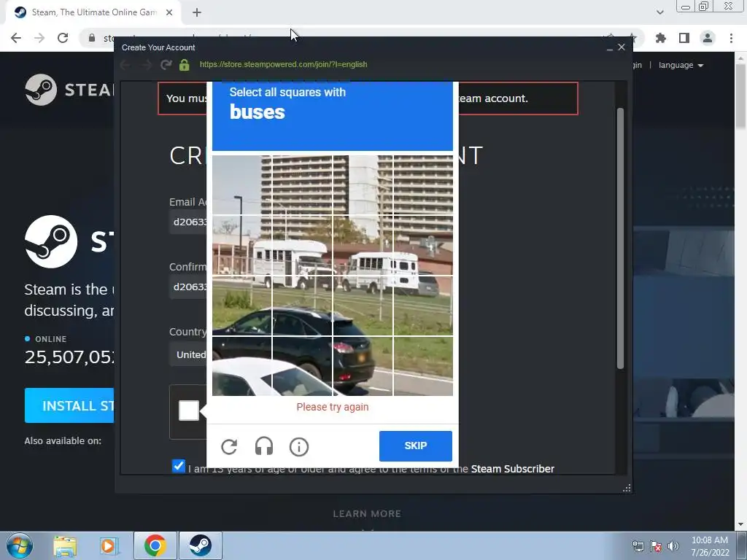The image size is (747, 560).
Task: Click volume speaker tray icon
Action: (x=673, y=546)
